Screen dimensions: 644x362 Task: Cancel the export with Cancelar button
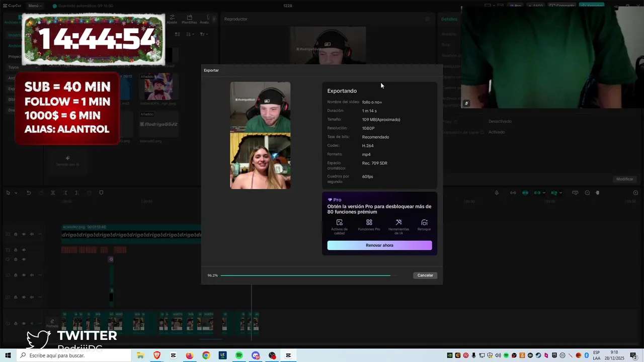[x=425, y=276]
